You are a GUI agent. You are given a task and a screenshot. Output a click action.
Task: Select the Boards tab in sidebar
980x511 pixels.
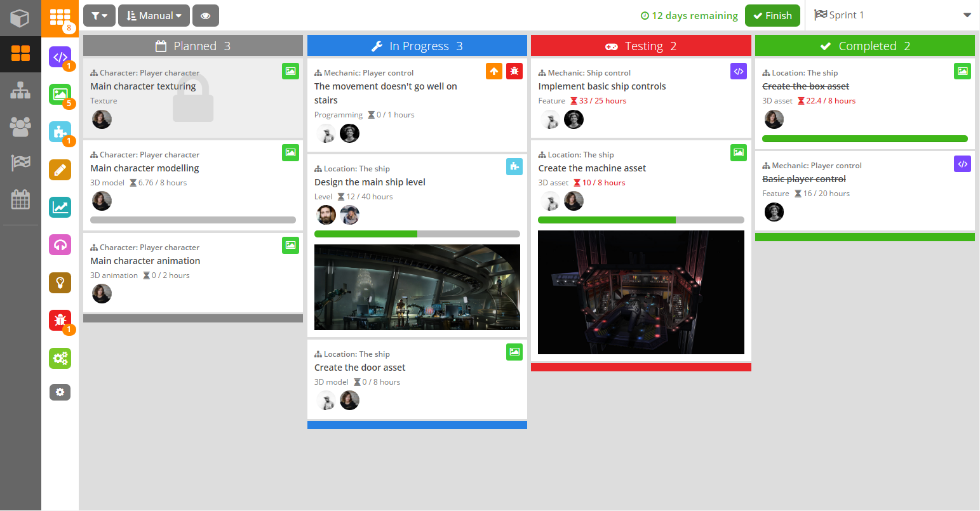[21, 54]
